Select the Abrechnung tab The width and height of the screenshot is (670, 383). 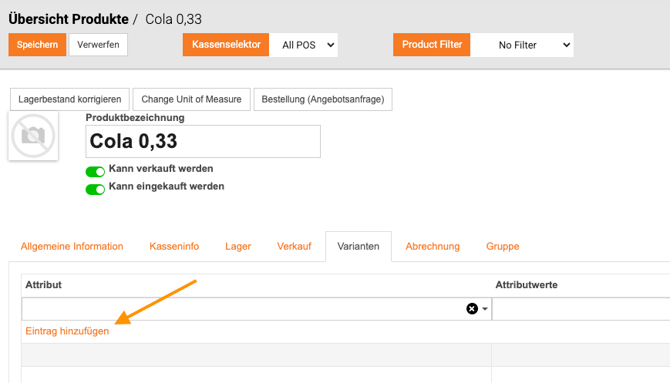(432, 246)
